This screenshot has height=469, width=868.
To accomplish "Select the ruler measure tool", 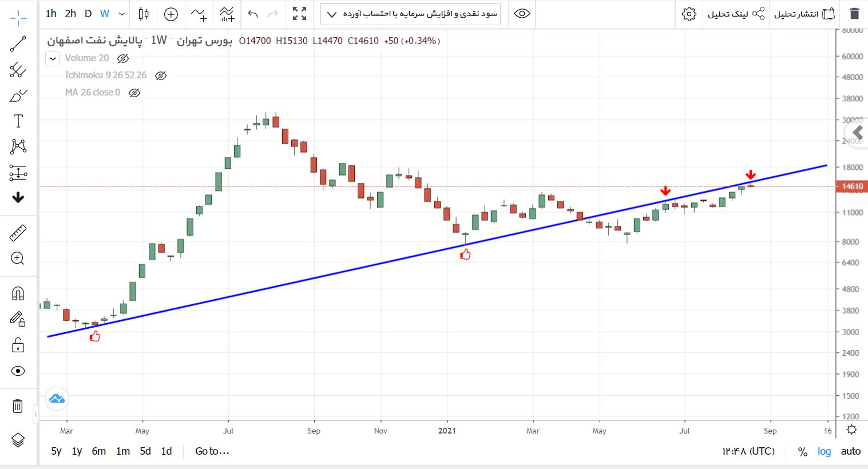I will [18, 233].
